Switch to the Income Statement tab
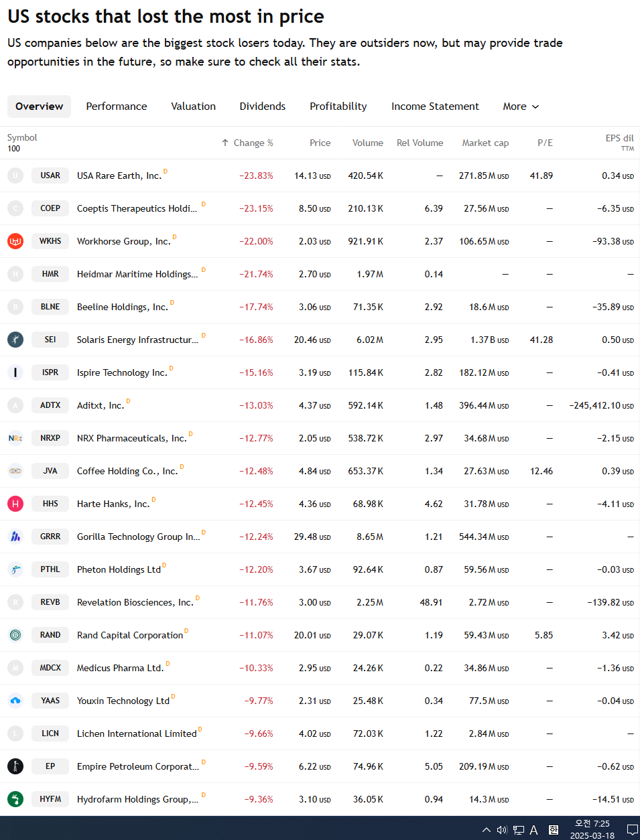Image resolution: width=640 pixels, height=840 pixels. point(435,107)
